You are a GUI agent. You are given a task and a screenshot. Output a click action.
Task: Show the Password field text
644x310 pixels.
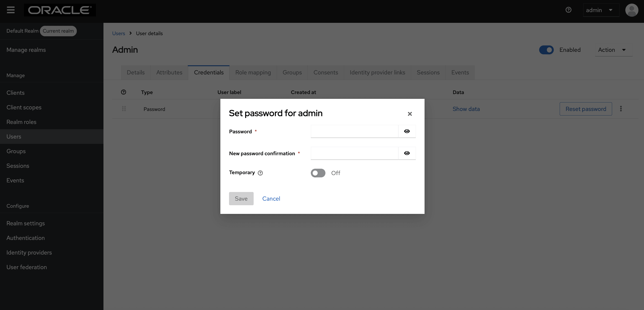407,131
